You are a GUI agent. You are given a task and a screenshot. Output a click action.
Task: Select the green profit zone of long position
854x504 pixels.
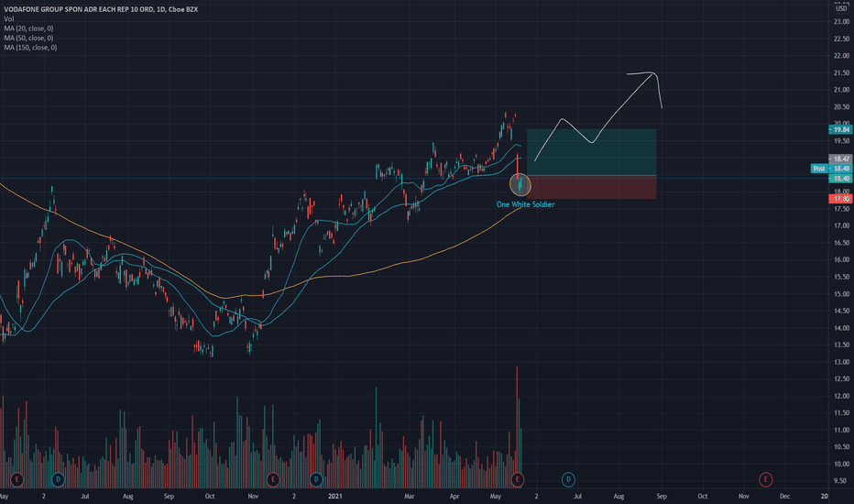[x=592, y=152]
